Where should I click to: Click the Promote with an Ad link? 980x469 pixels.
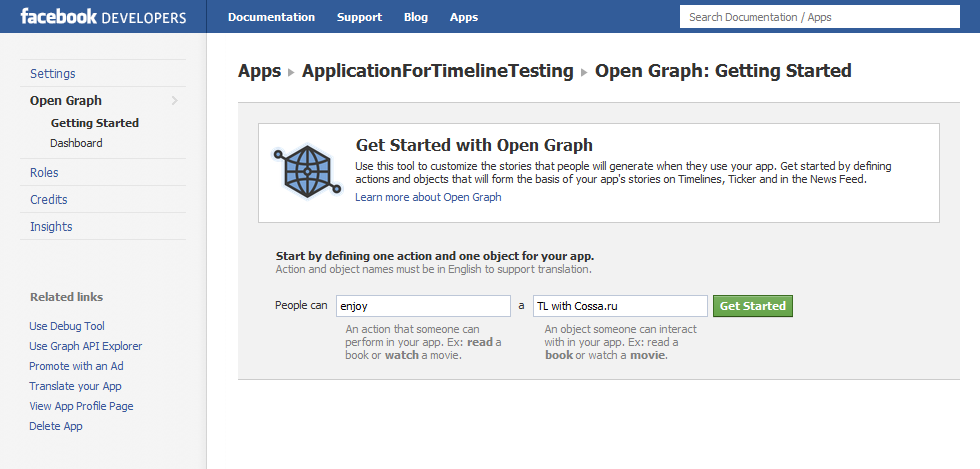click(76, 366)
